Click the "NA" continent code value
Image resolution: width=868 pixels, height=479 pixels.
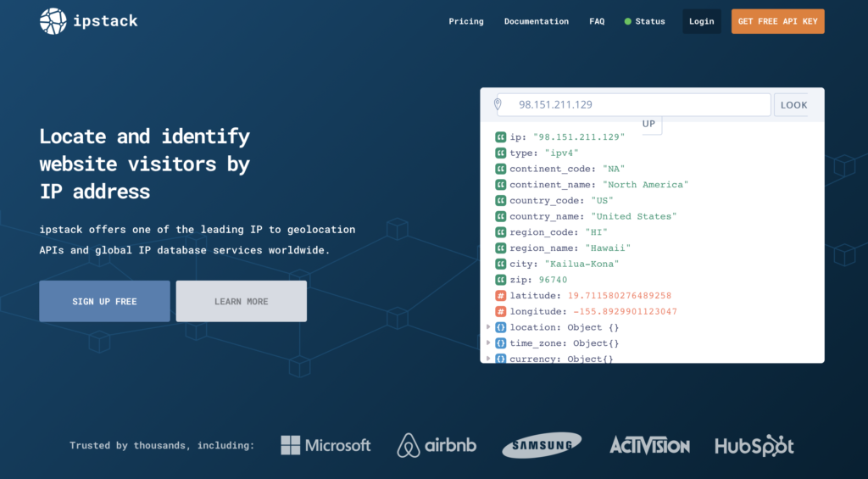click(614, 169)
